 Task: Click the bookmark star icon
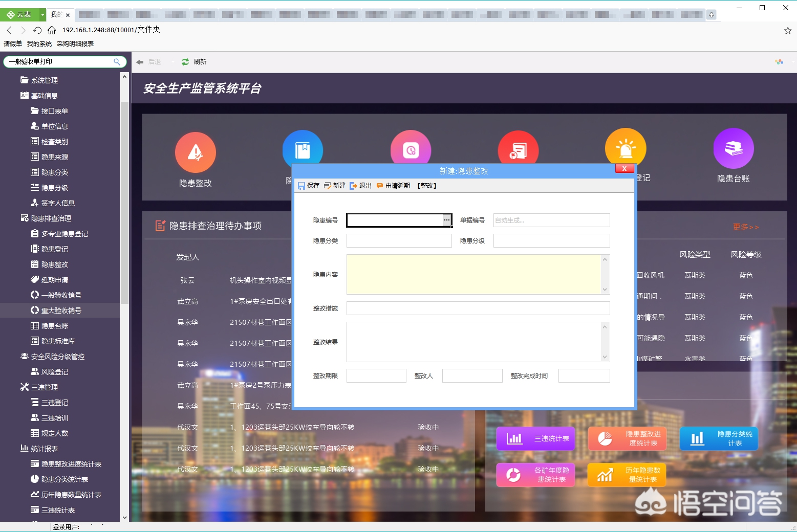(788, 31)
